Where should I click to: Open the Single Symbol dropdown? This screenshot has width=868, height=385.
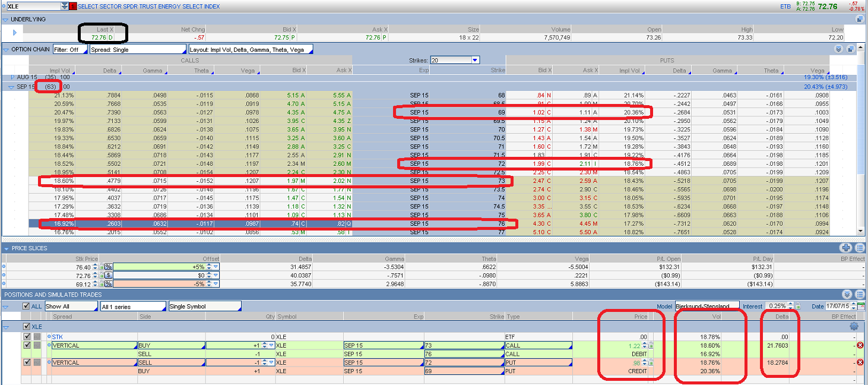coord(205,307)
